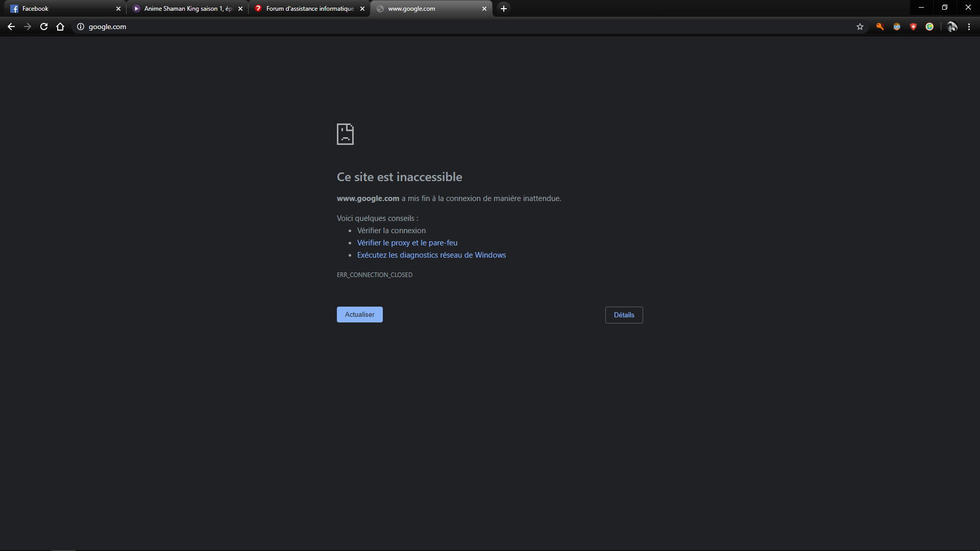Switch to Forum d'assistance informatique tab
980x551 pixels.
point(306,9)
